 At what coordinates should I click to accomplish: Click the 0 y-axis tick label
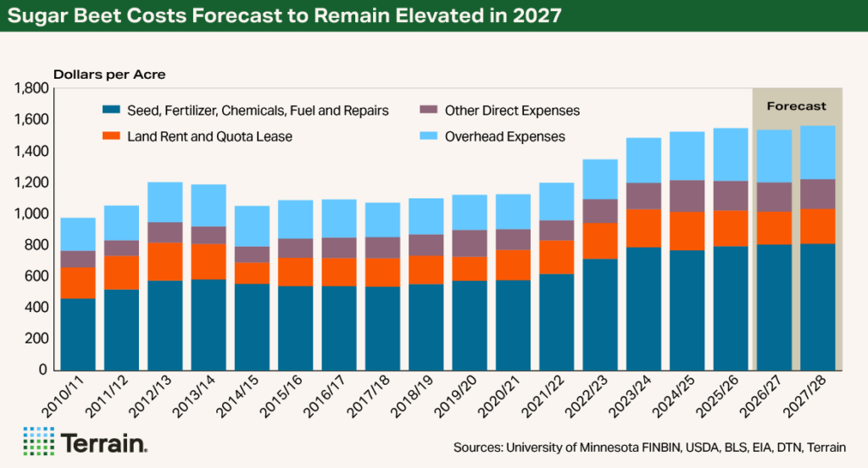pyautogui.click(x=44, y=370)
